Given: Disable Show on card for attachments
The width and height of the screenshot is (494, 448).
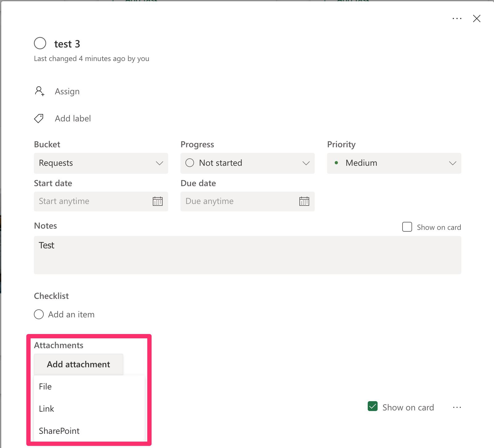Looking at the screenshot, I should [373, 407].
